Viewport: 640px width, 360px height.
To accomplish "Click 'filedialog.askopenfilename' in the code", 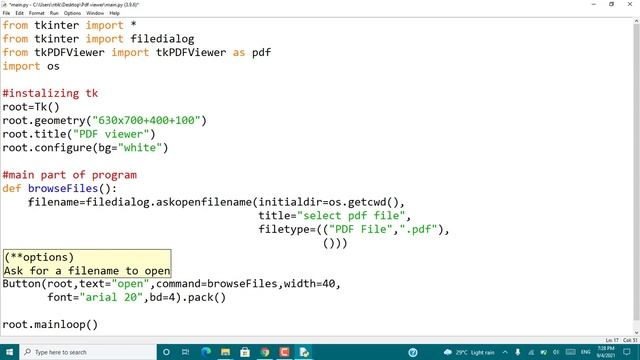I will coord(169,202).
